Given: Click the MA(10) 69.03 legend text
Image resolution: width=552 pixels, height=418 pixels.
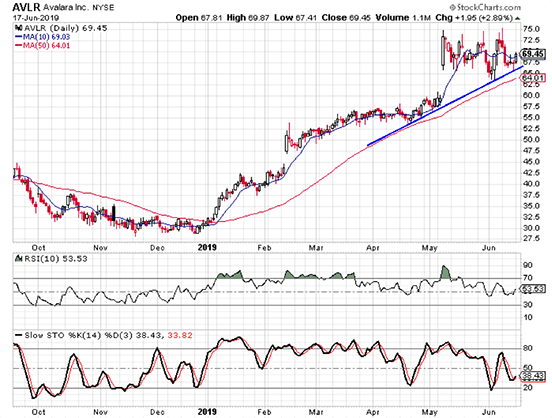Looking at the screenshot, I should click(x=46, y=37).
